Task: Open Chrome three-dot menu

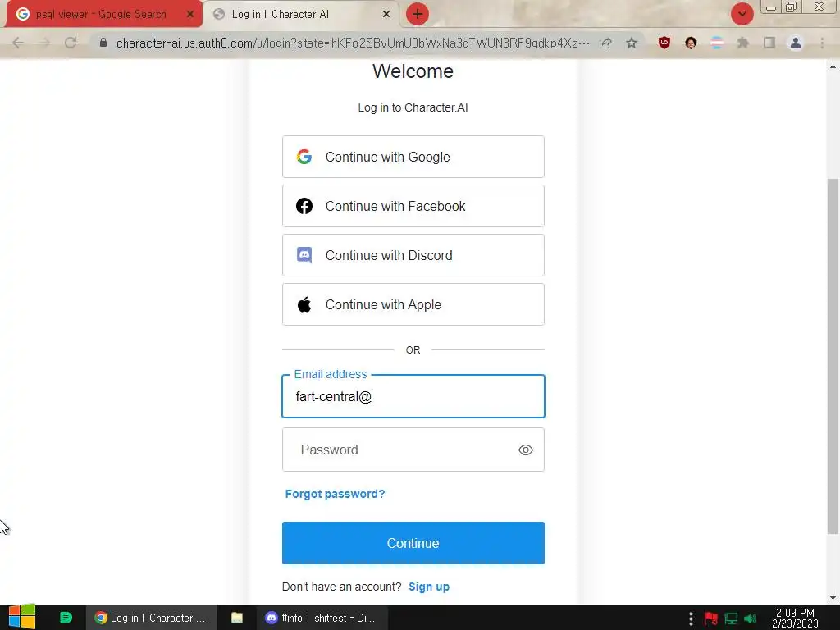Action: click(822, 43)
